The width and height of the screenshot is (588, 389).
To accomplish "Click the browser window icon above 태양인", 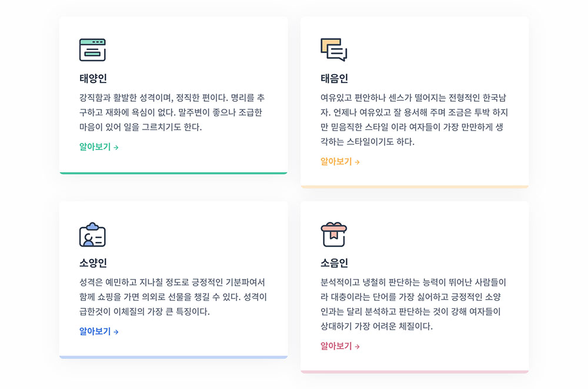I will pos(92,49).
